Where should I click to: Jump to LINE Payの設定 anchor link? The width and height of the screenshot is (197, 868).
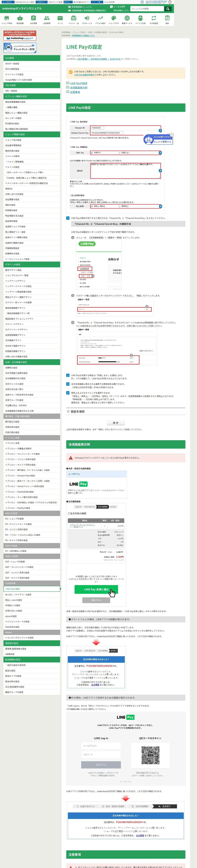pyautogui.click(x=78, y=83)
